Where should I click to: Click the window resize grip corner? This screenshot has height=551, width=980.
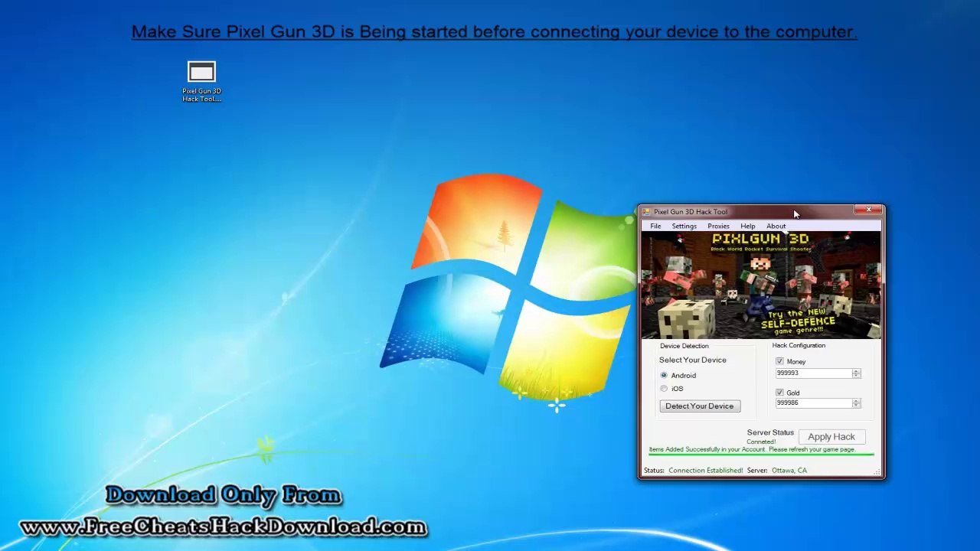(877, 472)
